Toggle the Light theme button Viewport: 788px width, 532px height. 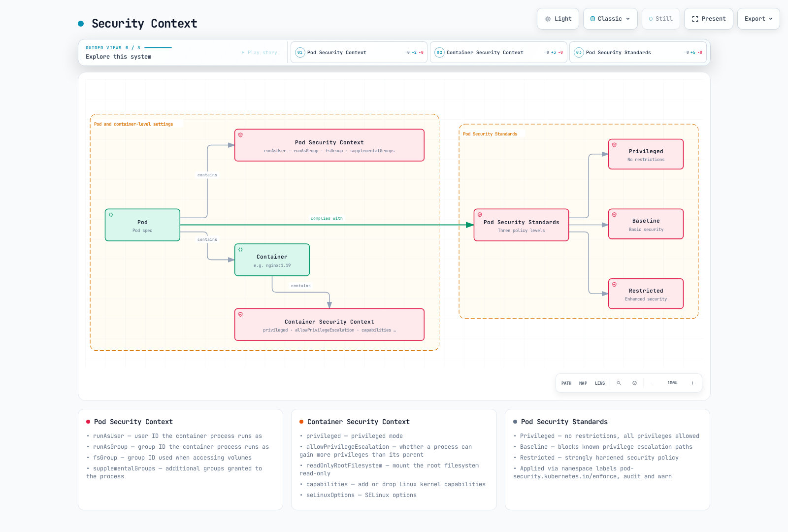coord(558,19)
